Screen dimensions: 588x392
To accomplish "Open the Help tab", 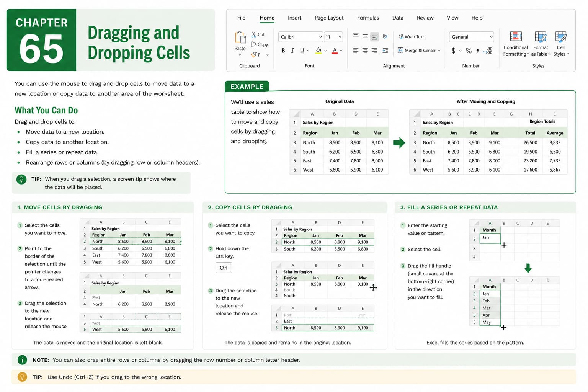I will [x=477, y=18].
